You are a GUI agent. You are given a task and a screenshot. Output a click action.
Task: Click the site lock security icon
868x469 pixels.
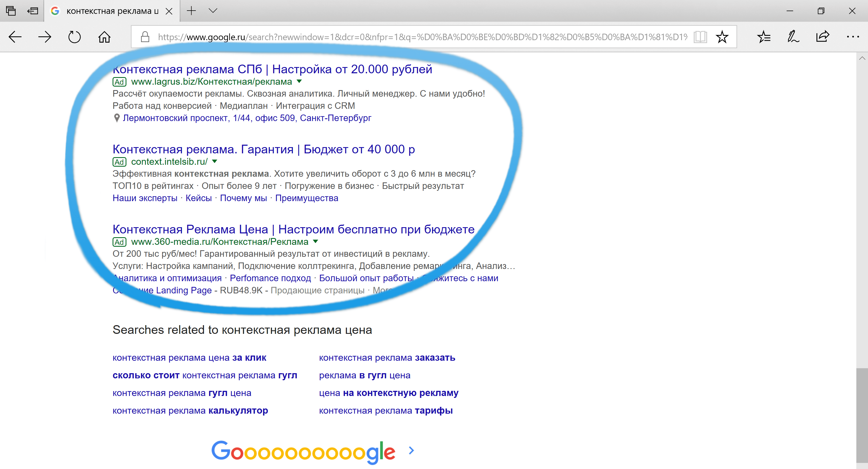145,37
